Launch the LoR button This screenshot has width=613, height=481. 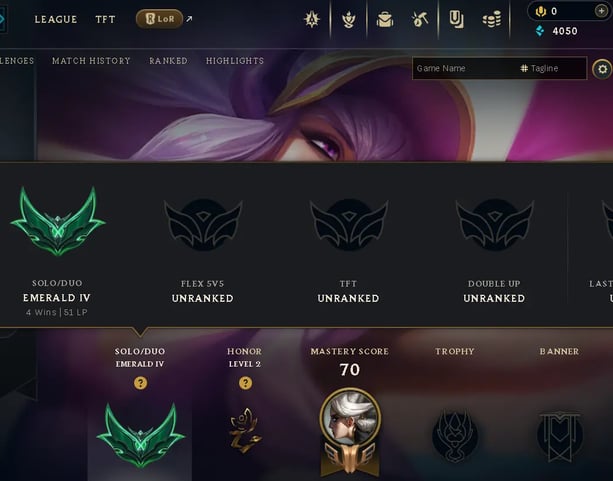159,19
